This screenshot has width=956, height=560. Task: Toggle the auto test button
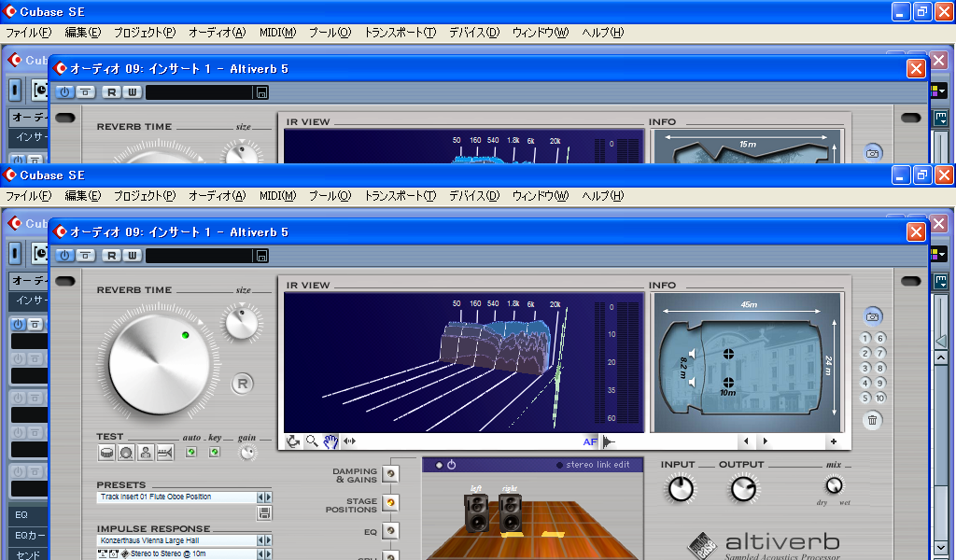191,453
